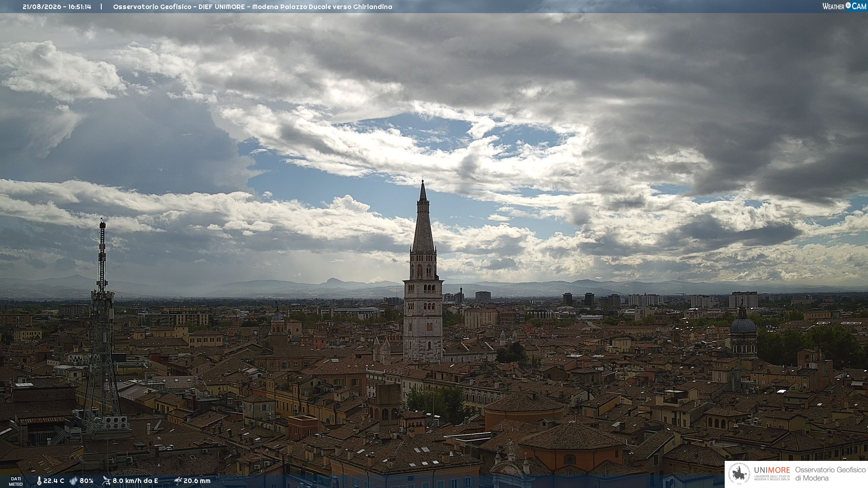Screen dimensions: 868x488
Task: Click the WeatherCam logo
Action: 844,6
